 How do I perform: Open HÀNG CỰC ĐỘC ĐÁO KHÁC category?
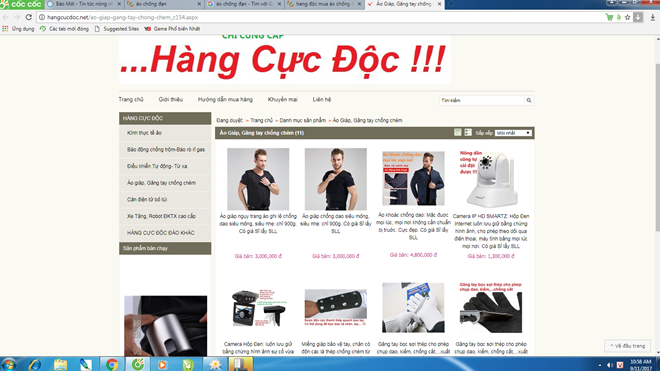pyautogui.click(x=165, y=232)
